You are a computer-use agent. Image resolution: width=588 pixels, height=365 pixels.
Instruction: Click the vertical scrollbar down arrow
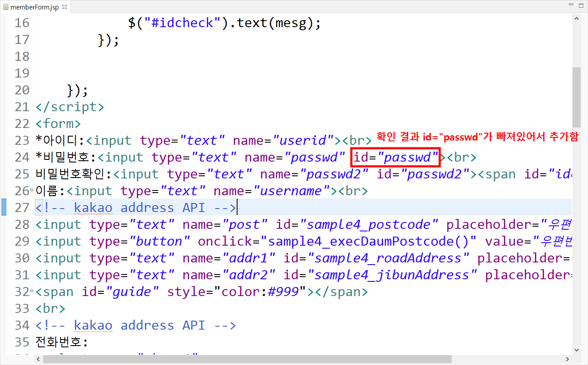coord(576,350)
